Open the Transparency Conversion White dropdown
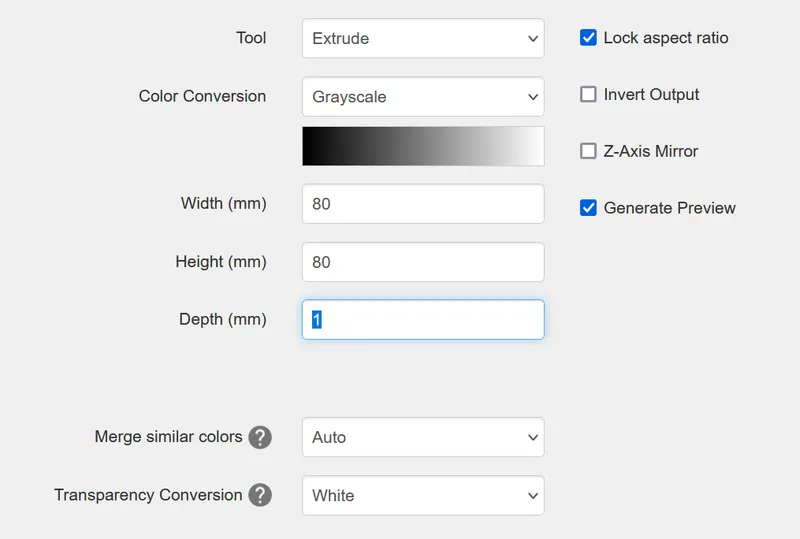 point(423,495)
